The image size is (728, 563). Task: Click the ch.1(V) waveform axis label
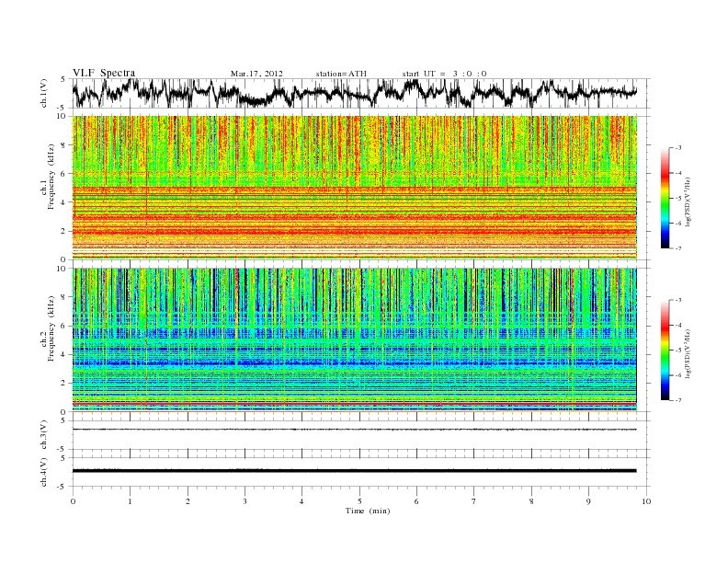43,93
